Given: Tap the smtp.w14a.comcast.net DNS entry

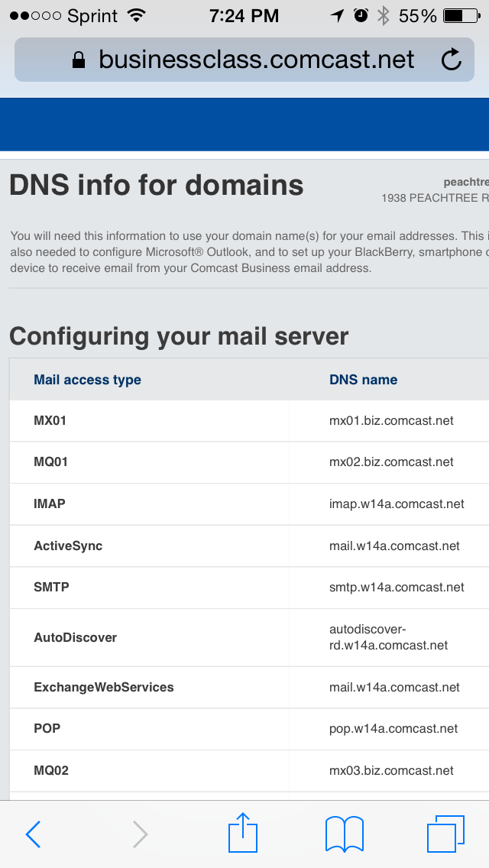Looking at the screenshot, I should (397, 588).
